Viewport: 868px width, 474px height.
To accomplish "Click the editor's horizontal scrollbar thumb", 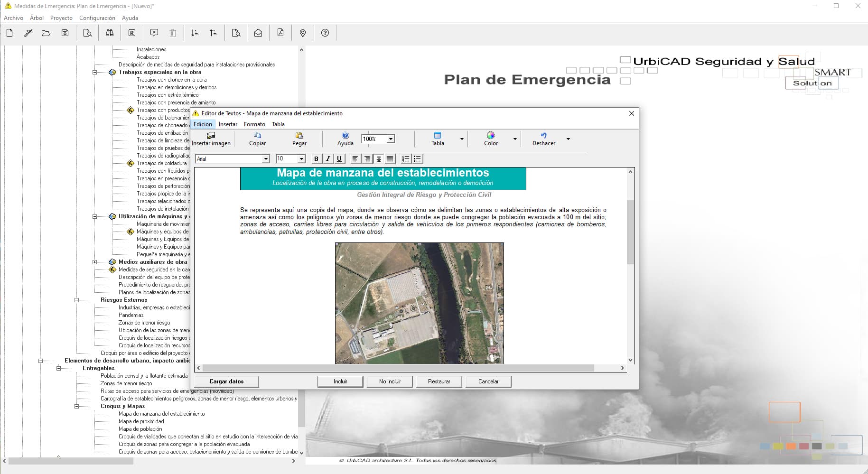I will [398, 368].
